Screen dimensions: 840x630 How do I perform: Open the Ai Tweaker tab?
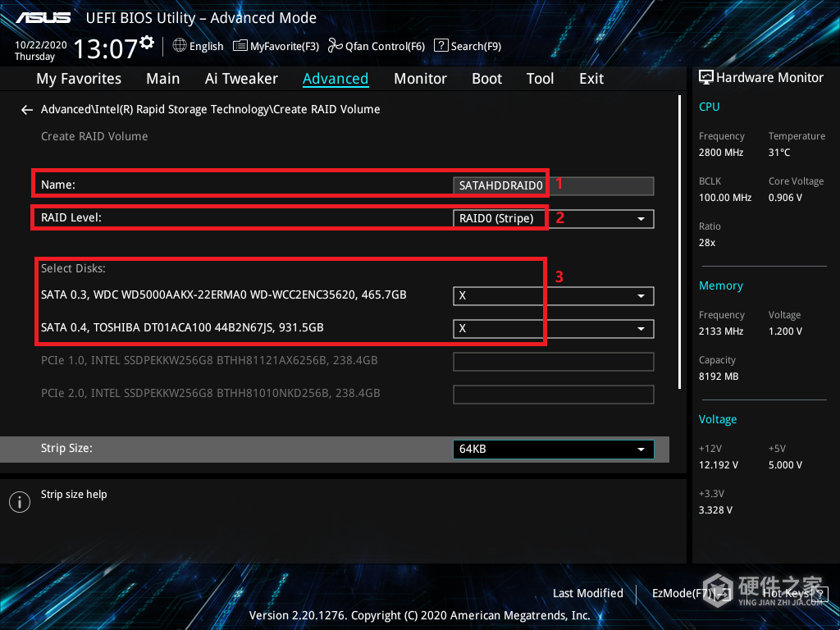pyautogui.click(x=241, y=79)
